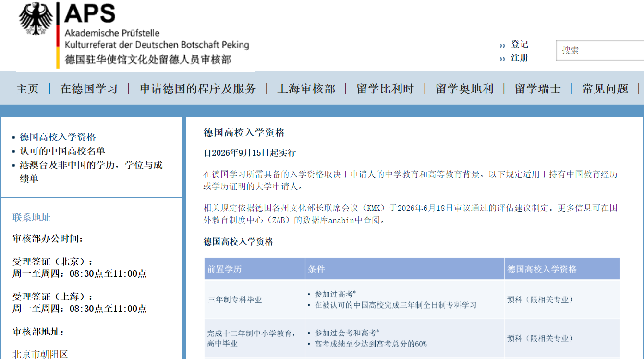Click the 联系地址 sidebar heading

(31, 218)
